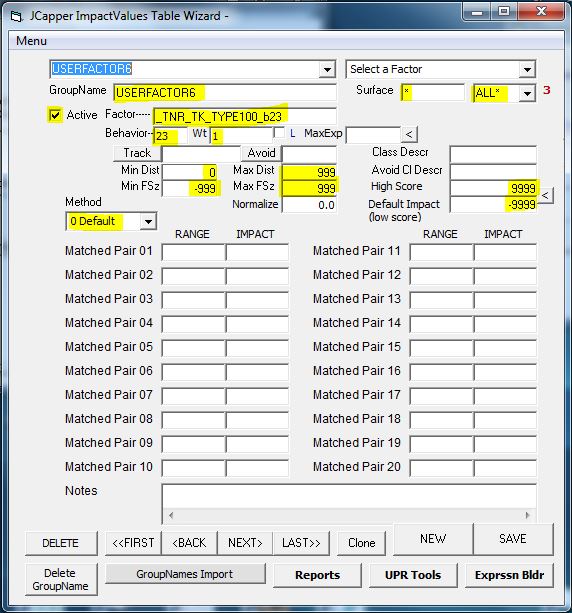Click the Notes scrollbar left arrow
The height and width of the screenshot is (613, 572).
[171, 515]
